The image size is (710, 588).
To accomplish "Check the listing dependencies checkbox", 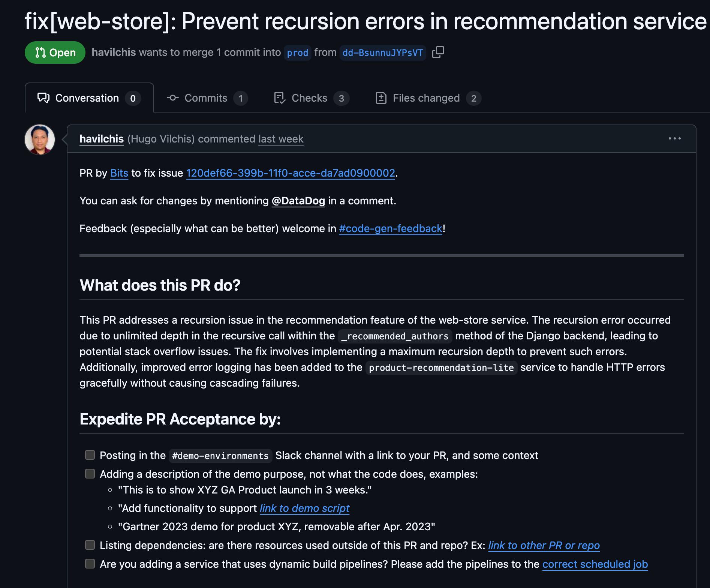I will pos(90,545).
